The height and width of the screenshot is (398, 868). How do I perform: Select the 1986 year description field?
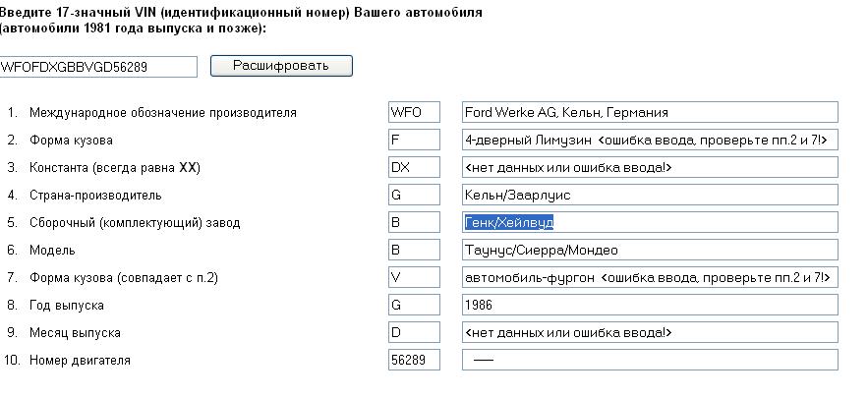650,306
